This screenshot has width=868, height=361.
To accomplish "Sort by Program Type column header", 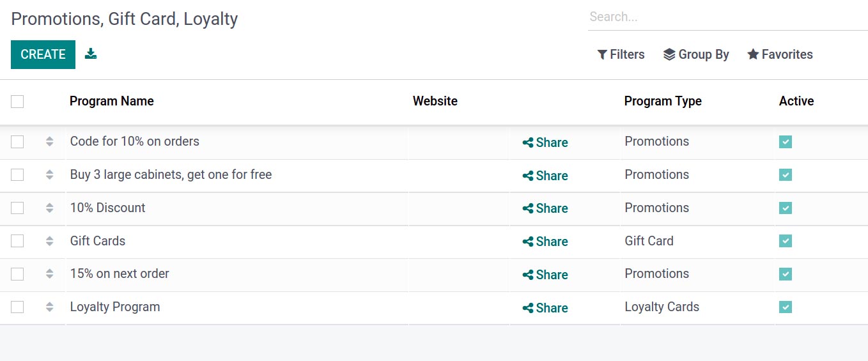I will point(663,101).
